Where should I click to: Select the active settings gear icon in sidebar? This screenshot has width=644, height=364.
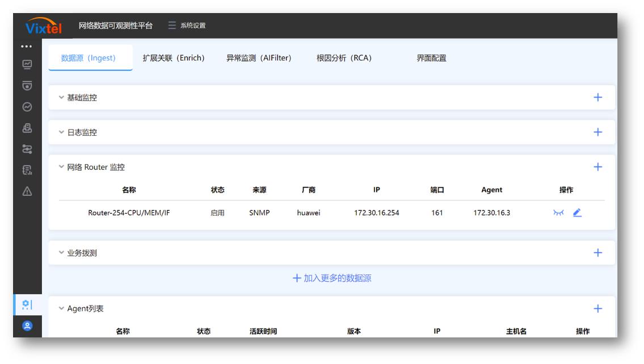point(27,305)
